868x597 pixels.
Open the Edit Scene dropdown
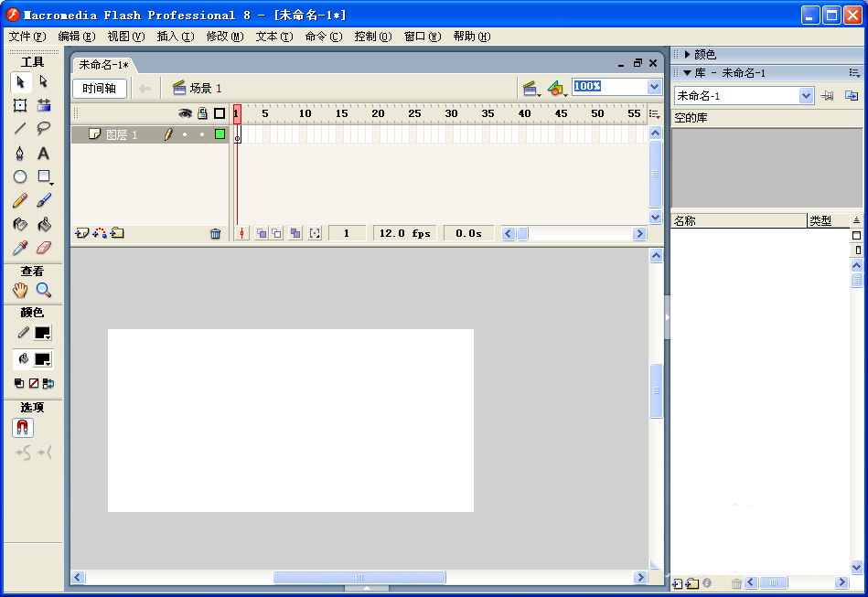531,89
